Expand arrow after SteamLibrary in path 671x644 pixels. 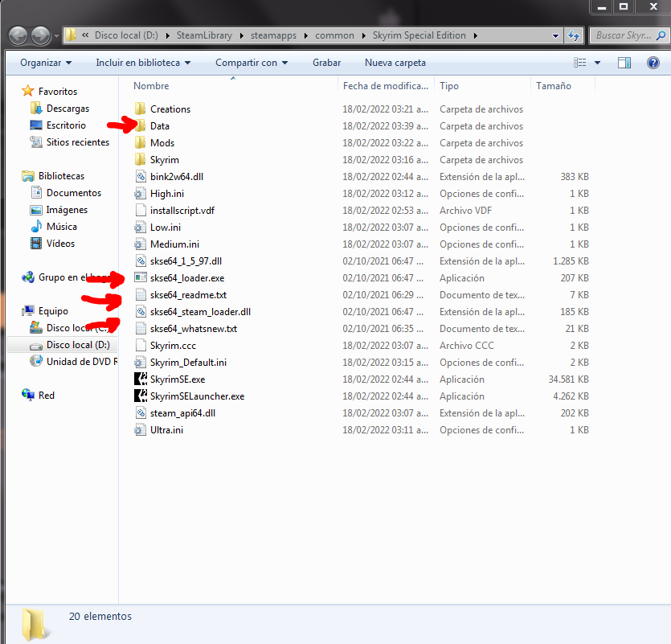pyautogui.click(x=242, y=35)
